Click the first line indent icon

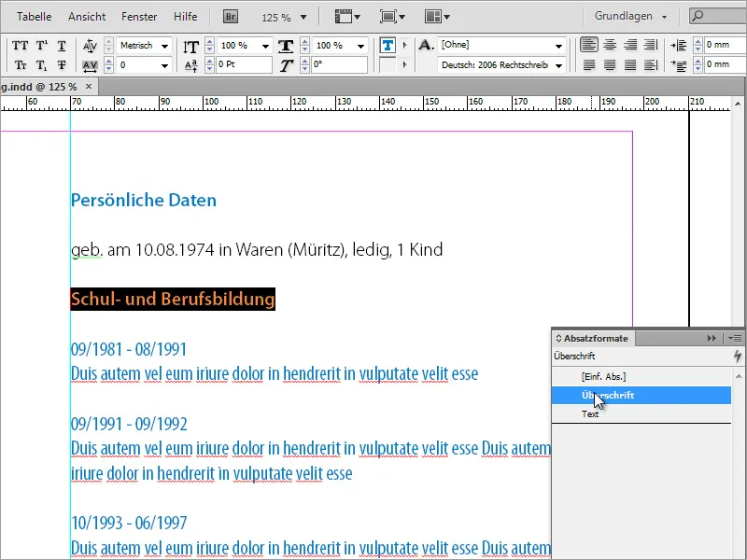click(679, 65)
